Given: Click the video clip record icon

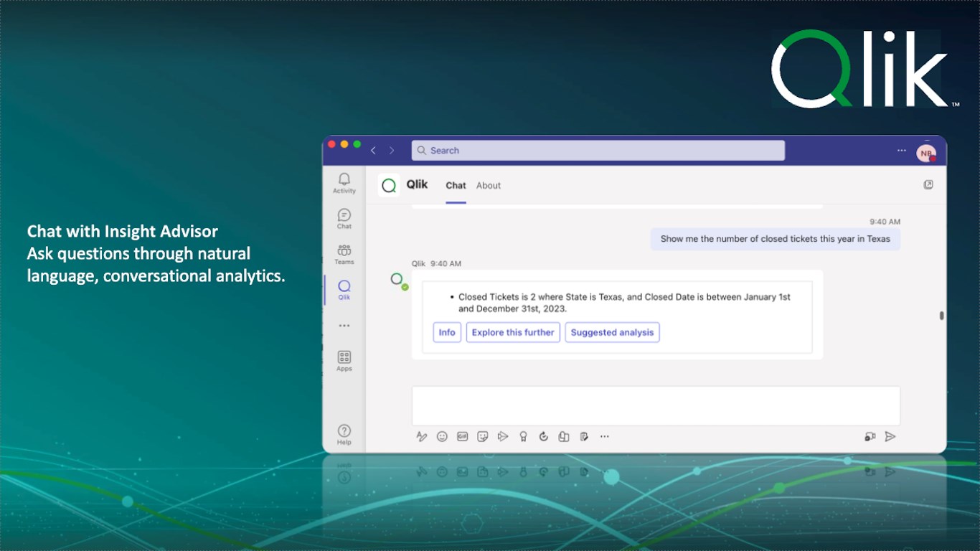Looking at the screenshot, I should click(870, 436).
